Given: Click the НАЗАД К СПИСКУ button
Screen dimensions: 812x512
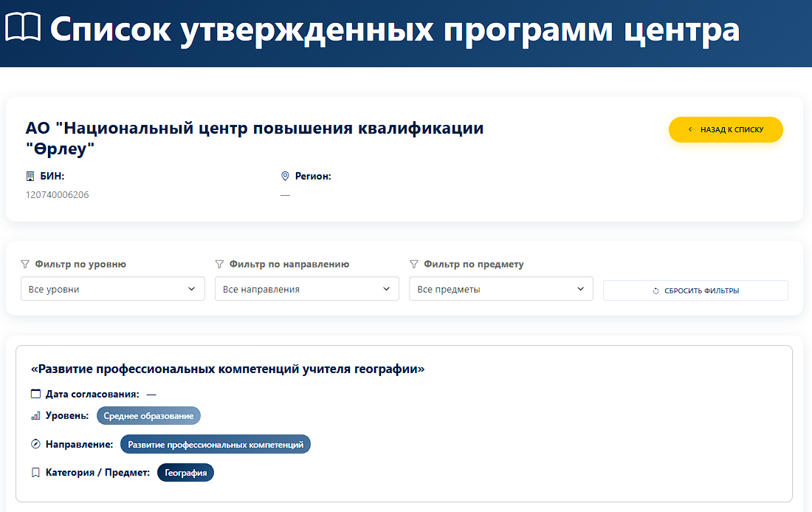Looking at the screenshot, I should point(726,129).
